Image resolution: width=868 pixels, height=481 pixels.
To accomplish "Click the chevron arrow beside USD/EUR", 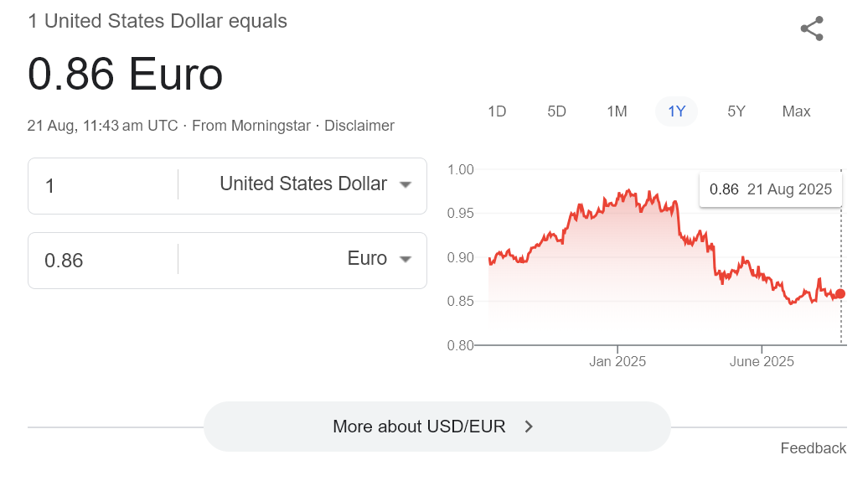I will 529,427.
